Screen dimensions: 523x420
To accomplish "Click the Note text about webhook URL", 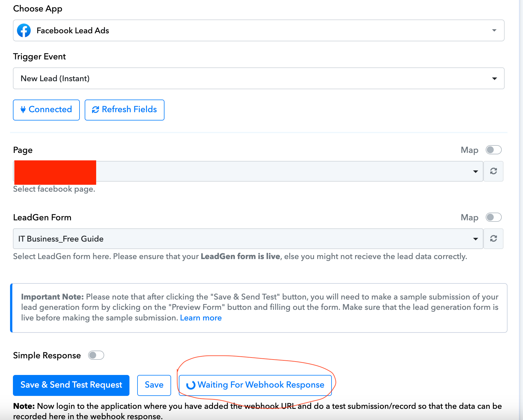I will click(x=257, y=411).
